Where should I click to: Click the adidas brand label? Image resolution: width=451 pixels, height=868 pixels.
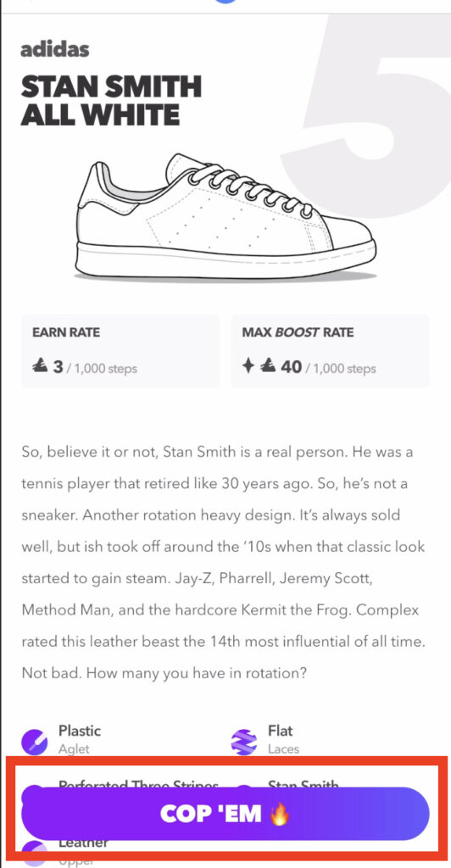click(55, 49)
